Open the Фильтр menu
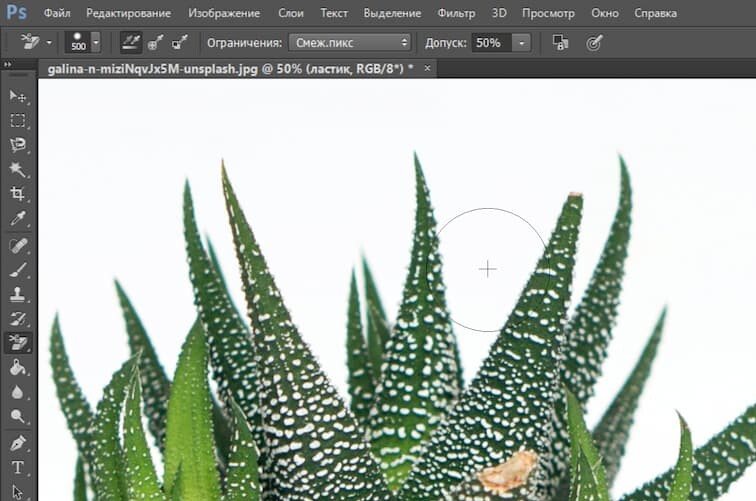The image size is (756, 501). click(x=456, y=14)
